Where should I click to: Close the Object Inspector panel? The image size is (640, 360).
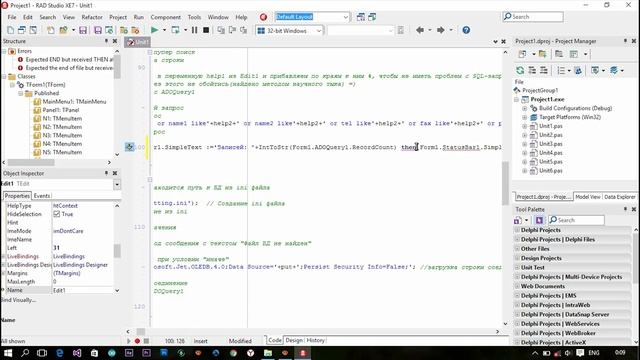115,173
